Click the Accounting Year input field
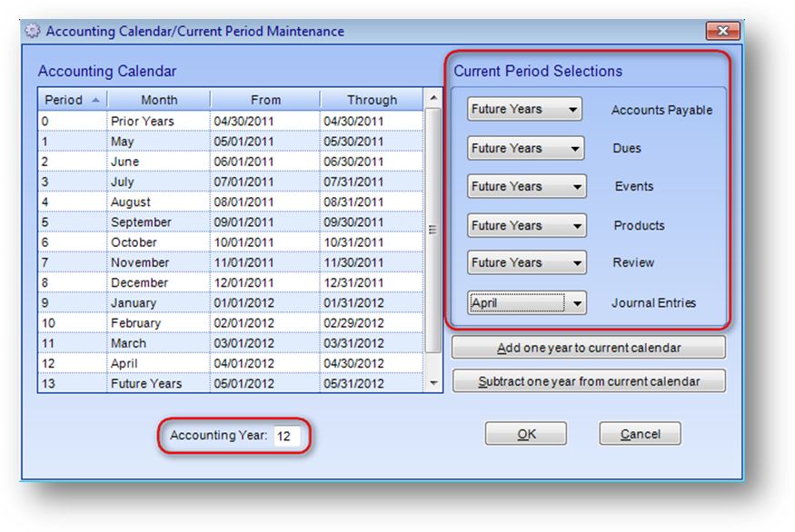The image size is (795, 532). pyautogui.click(x=286, y=436)
